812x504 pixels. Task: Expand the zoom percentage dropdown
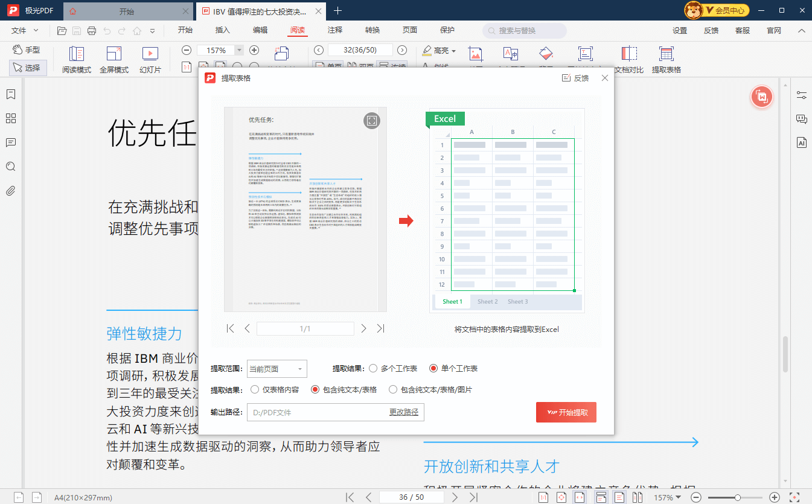[x=238, y=49]
